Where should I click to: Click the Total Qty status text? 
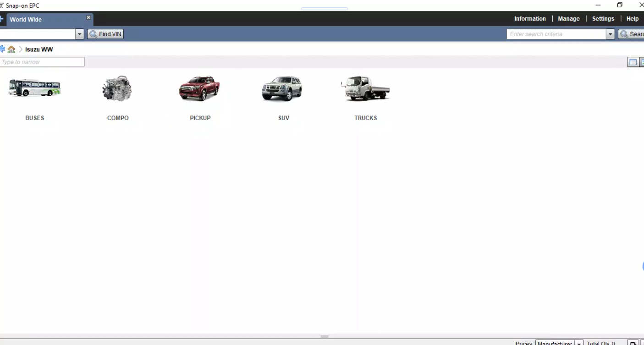pos(601,343)
